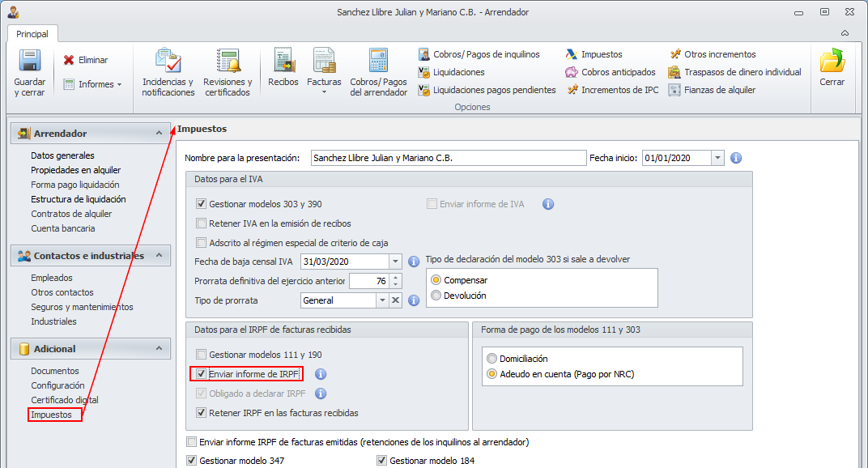Click info icon beside Fecha de baja censal
The height and width of the screenshot is (468, 868).
(414, 262)
